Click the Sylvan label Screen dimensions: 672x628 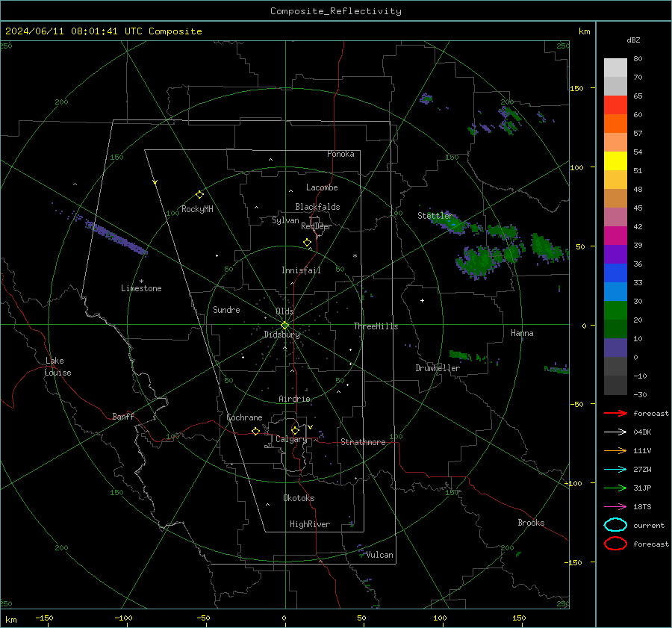285,220
